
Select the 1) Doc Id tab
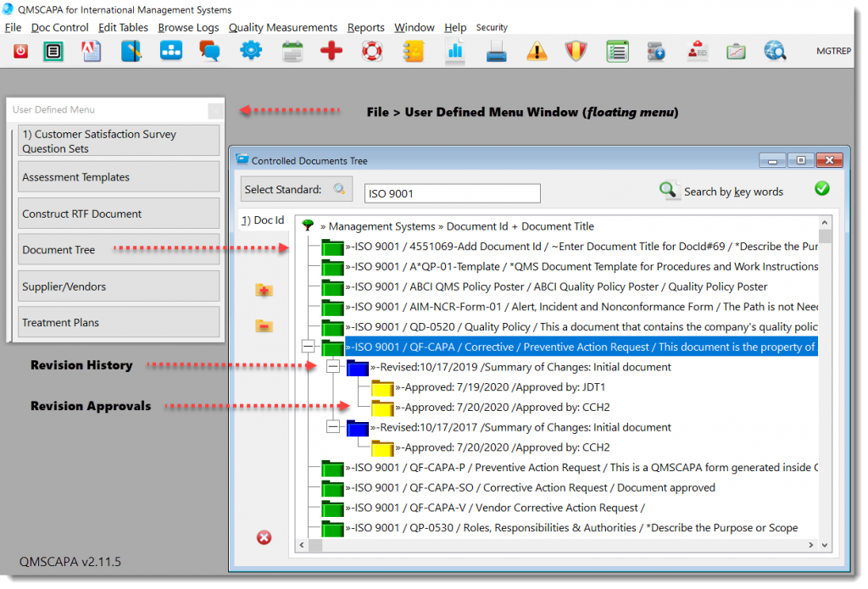[263, 220]
